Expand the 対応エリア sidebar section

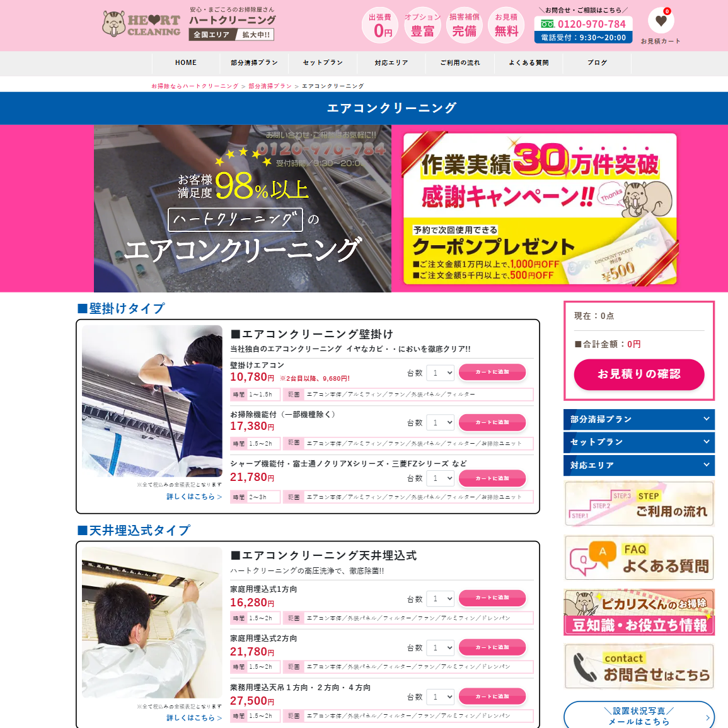(638, 466)
